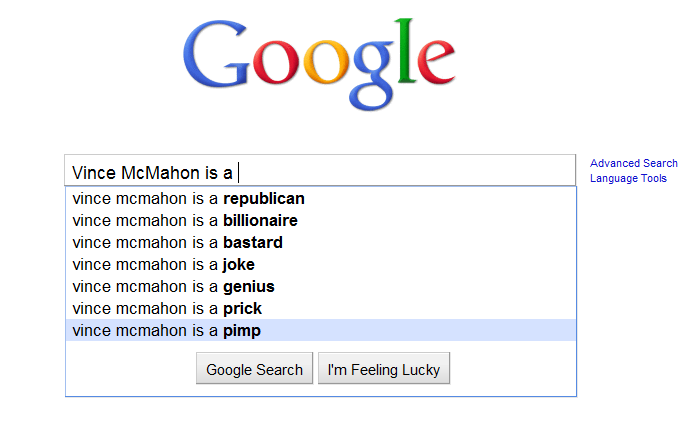Select the suggestion ending in 'joke'
The width and height of the screenshot is (695, 437).
click(x=163, y=264)
